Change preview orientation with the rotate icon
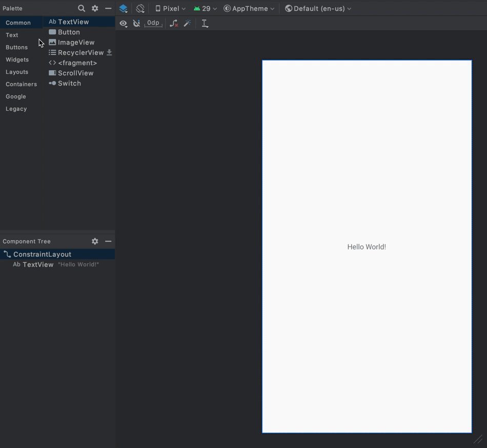The image size is (487, 448). 140,8
